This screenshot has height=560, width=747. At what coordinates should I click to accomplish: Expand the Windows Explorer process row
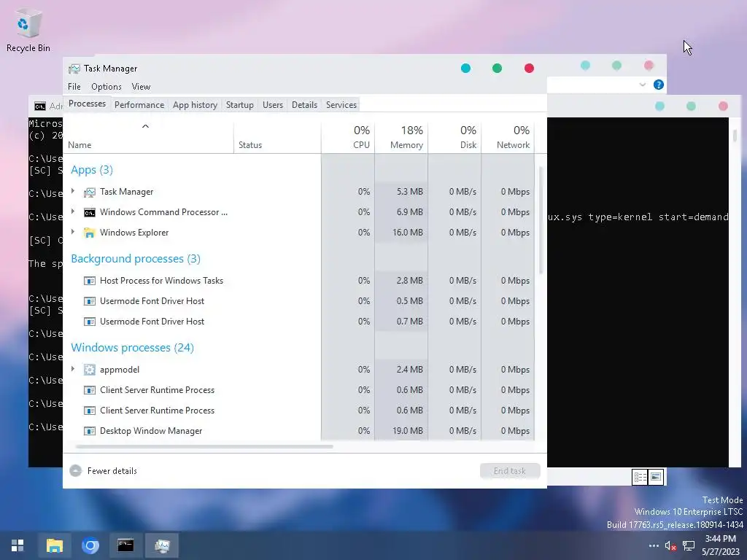click(73, 232)
